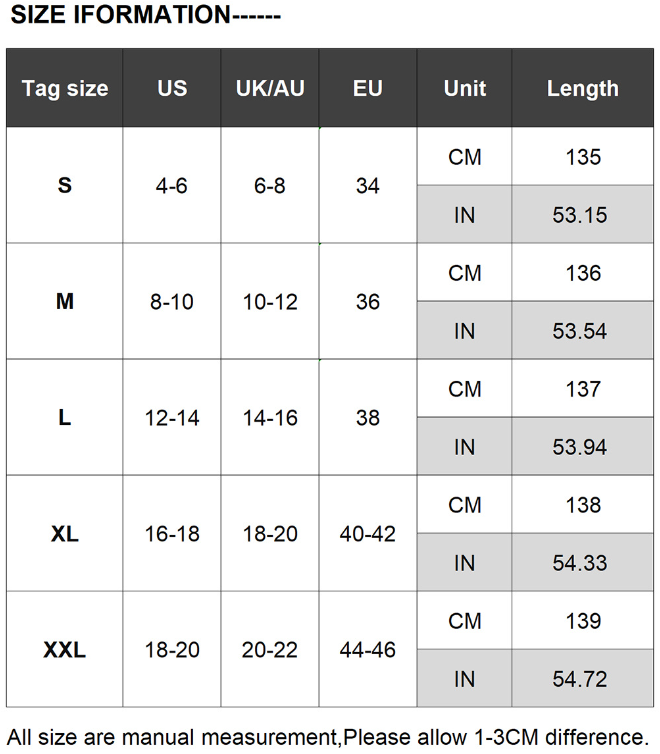
Task: Click the EU size '40-42' cell
Action: pyautogui.click(x=368, y=534)
